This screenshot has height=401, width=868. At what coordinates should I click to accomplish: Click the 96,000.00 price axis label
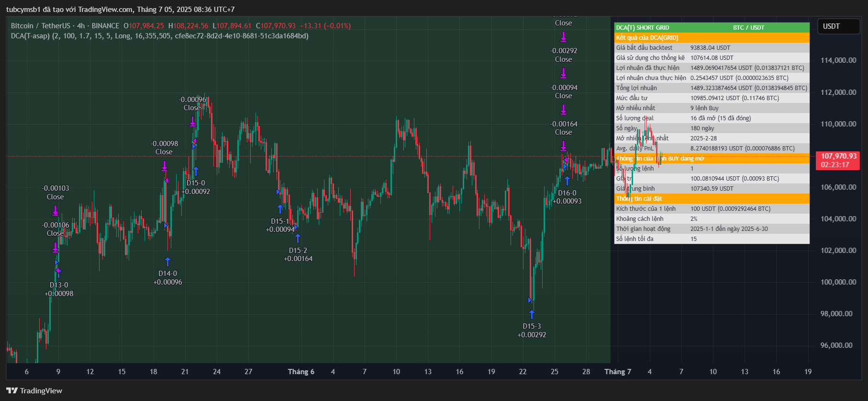(836, 345)
